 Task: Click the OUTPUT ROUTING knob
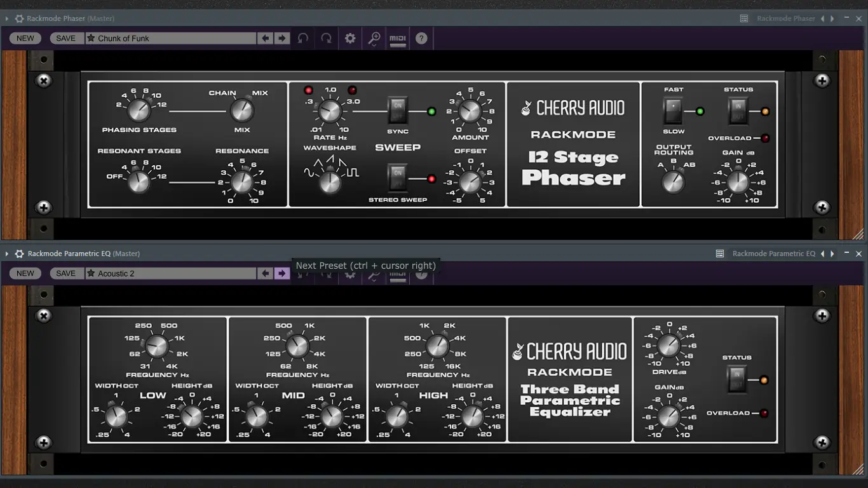673,182
